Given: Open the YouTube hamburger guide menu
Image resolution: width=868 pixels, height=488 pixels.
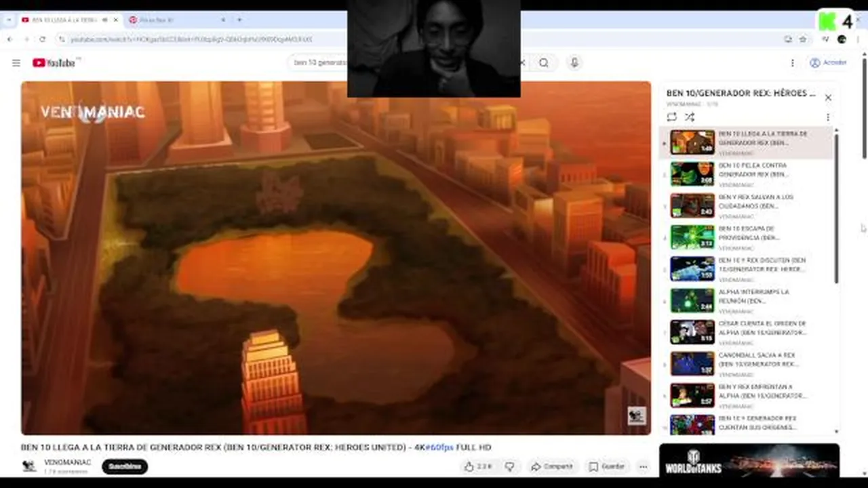Looking at the screenshot, I should point(16,63).
